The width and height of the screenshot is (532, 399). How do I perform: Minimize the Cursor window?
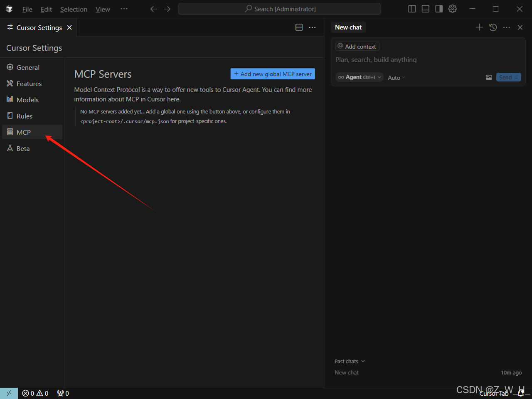472,9
